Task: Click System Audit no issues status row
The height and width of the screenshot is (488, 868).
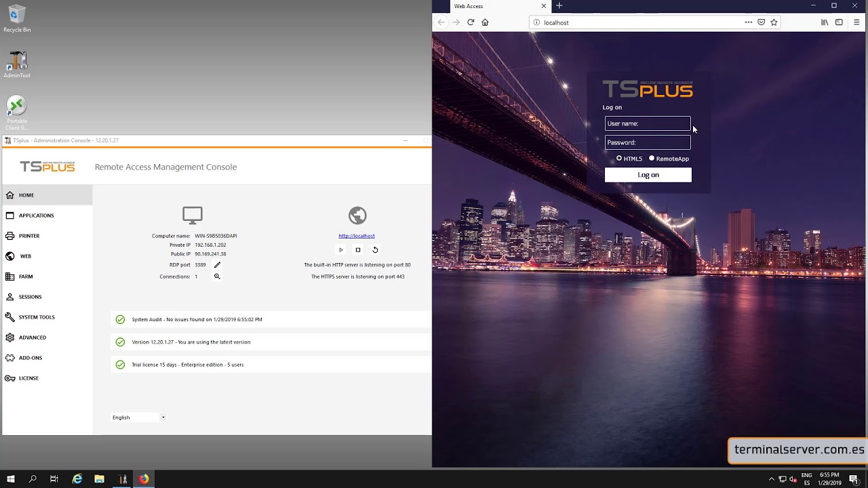Action: (x=271, y=319)
